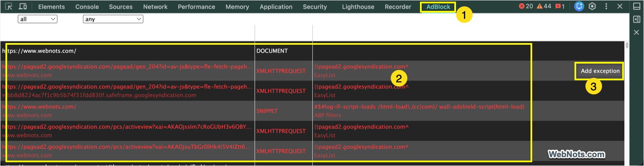Click the DOCUMENT type cell
The height and width of the screenshot is (166, 644).
(272, 51)
